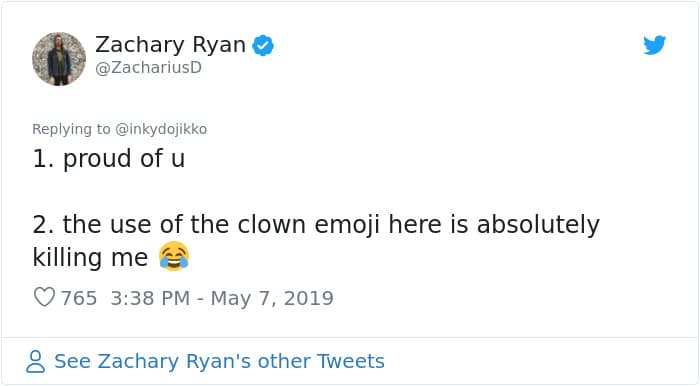The width and height of the screenshot is (700, 386).
Task: Click the Twitter bird logo
Action: (654, 45)
